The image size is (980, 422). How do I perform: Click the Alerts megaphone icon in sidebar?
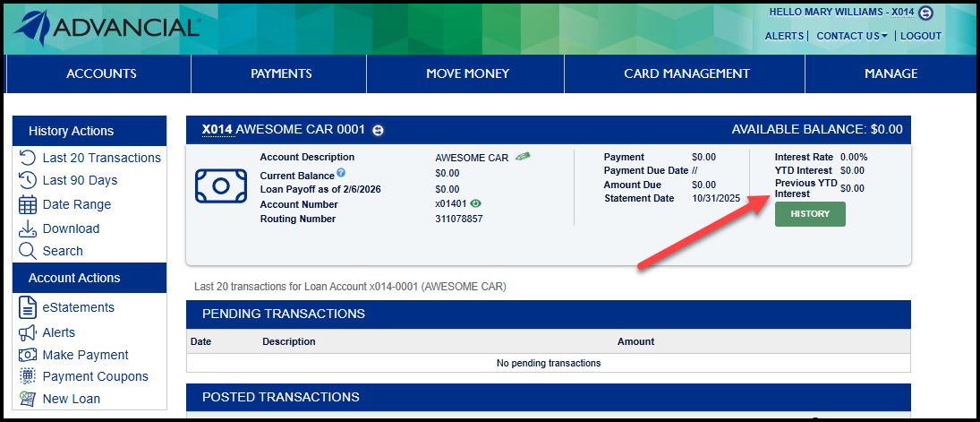coord(28,332)
